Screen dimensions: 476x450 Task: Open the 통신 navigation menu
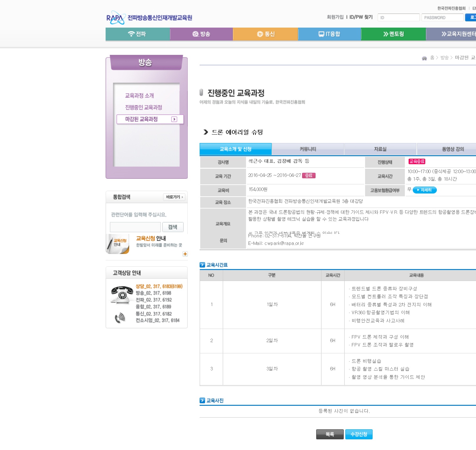click(265, 34)
